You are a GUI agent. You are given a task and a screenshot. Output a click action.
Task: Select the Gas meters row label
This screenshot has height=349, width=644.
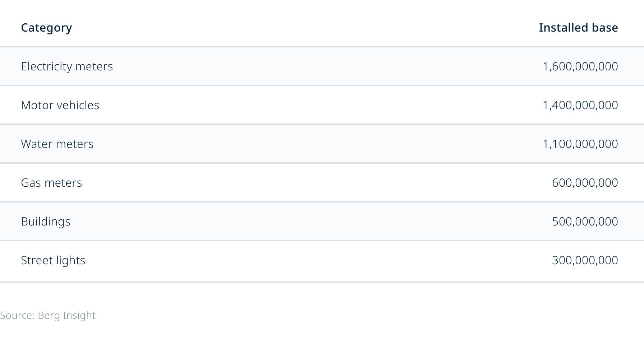tap(51, 183)
